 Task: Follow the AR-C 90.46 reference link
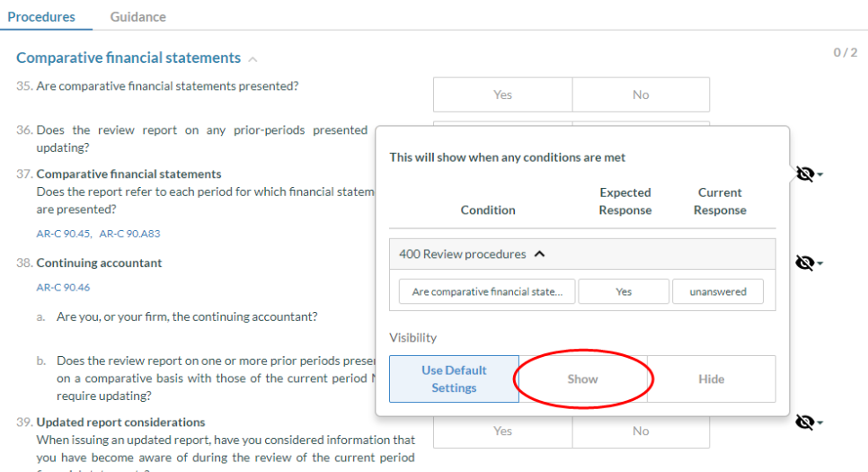(x=63, y=288)
